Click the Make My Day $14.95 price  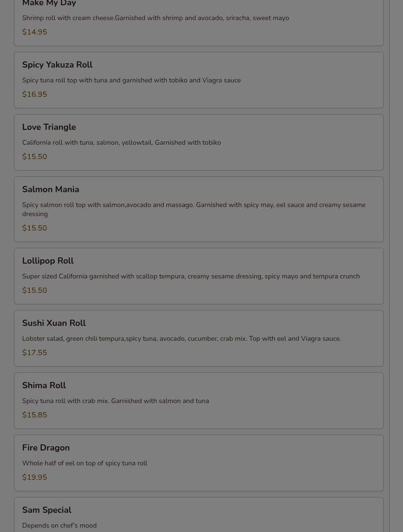[35, 32]
